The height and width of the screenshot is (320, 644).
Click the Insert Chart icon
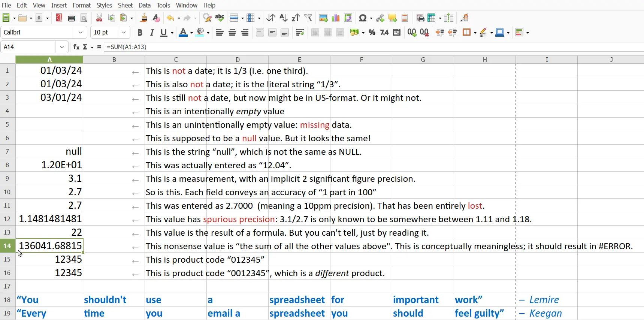tap(336, 18)
